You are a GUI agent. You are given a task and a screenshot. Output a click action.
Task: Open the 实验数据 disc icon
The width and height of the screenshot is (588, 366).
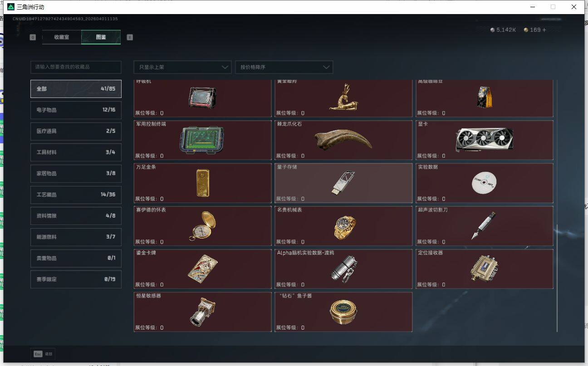pyautogui.click(x=484, y=183)
